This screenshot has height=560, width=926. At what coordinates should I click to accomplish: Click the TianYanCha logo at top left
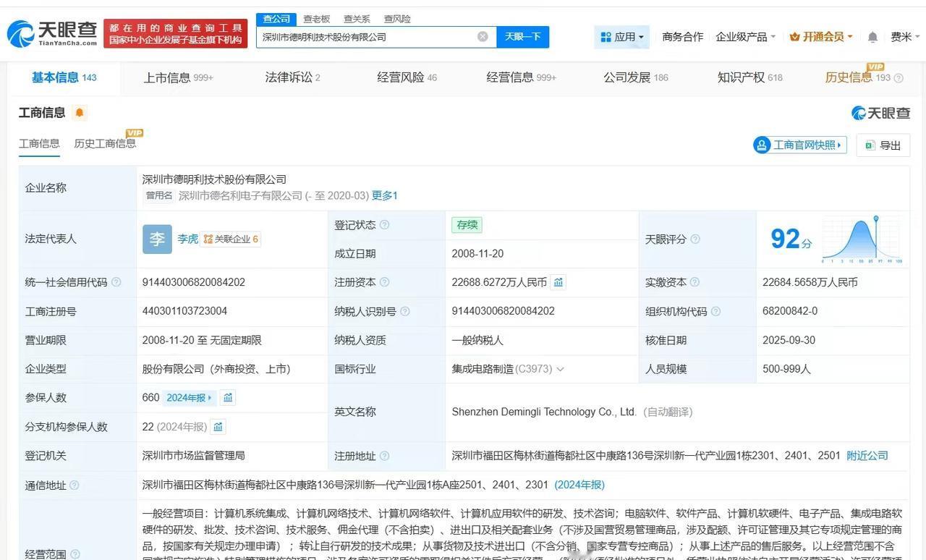click(52, 33)
